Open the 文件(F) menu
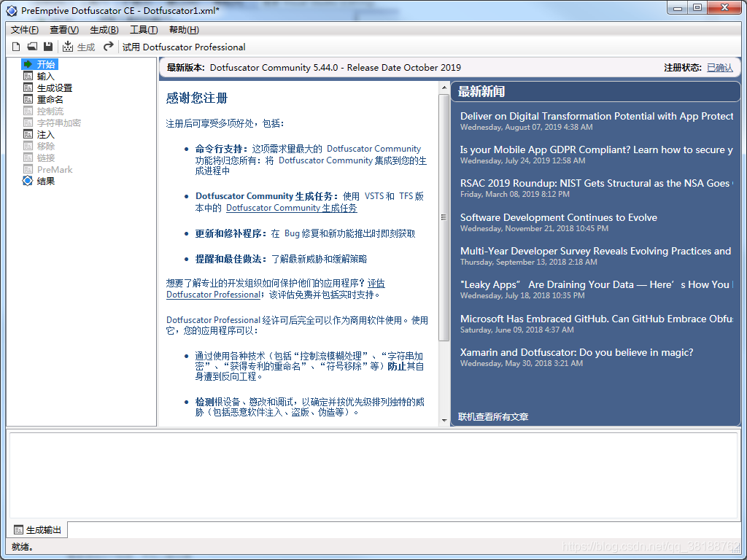The height and width of the screenshot is (560, 747). 24,29
